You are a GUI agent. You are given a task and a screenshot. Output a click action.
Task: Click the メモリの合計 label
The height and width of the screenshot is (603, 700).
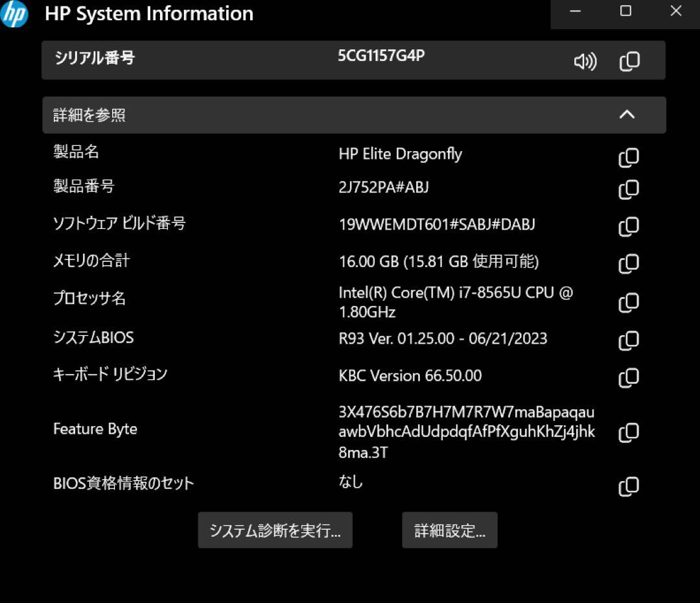point(91,260)
